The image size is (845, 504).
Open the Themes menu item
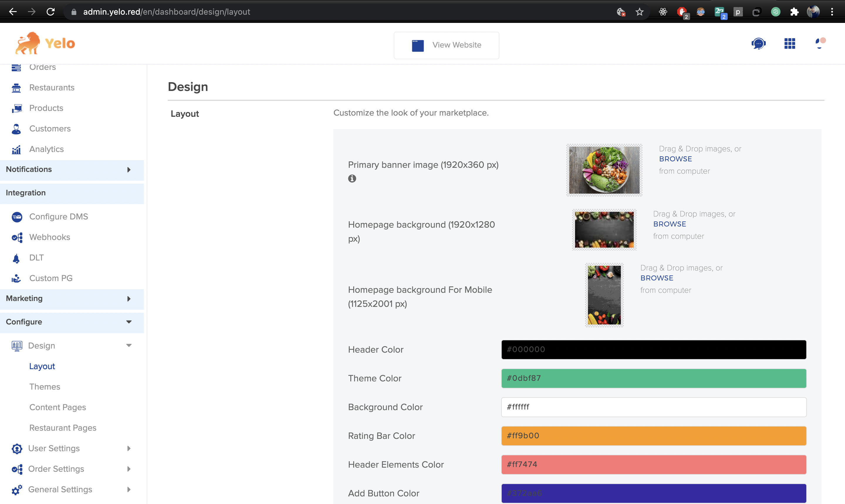pyautogui.click(x=45, y=386)
